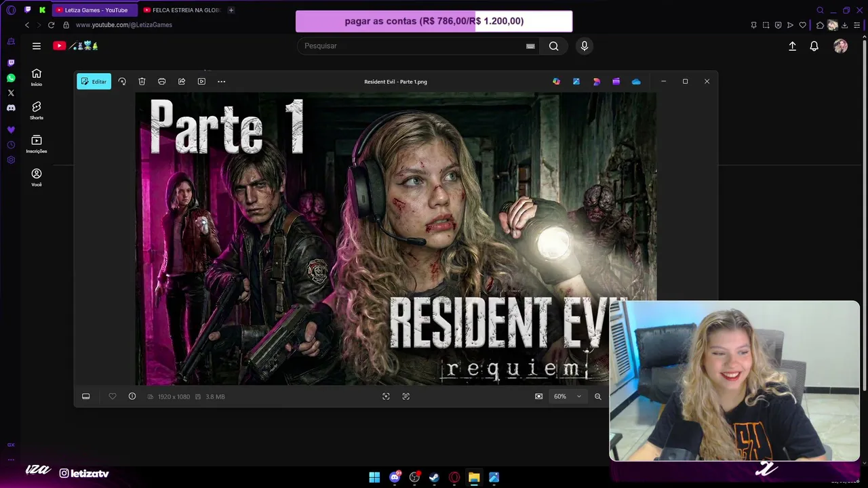
Task: Open the on-screen keyboard in search box
Action: pos(530,46)
